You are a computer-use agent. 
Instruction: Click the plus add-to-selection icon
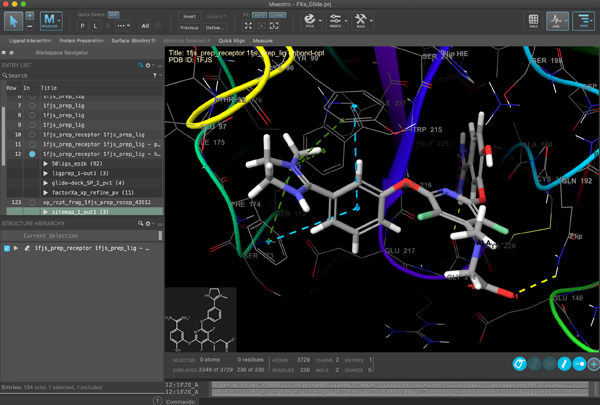(29, 16)
